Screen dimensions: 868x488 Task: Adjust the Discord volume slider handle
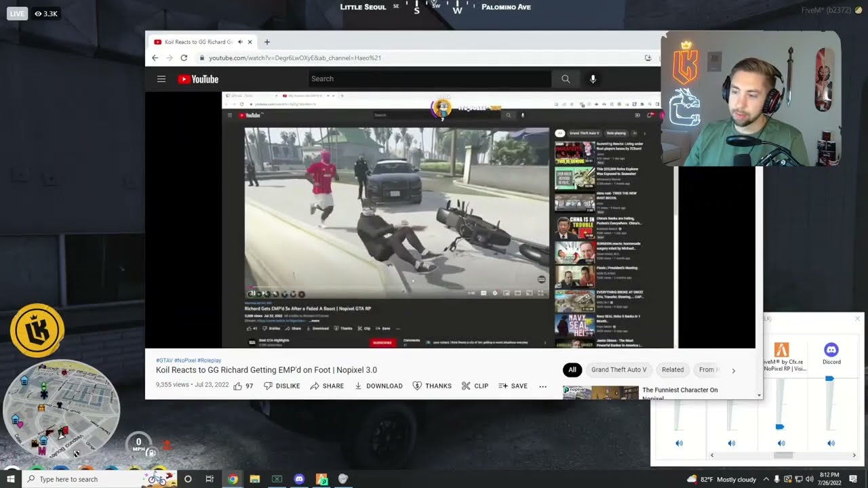[x=829, y=379]
